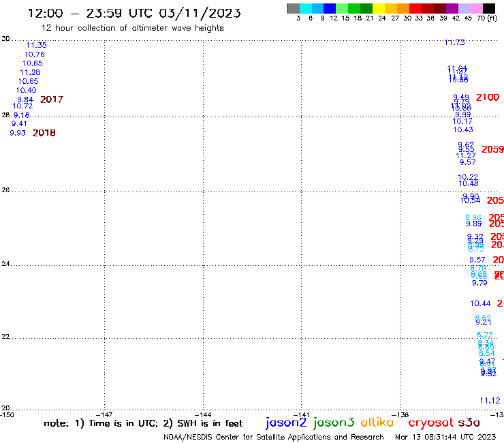Viewport: 504px width, 443px height.
Task: Click the orange swatch in the color scale
Action: pos(403,8)
